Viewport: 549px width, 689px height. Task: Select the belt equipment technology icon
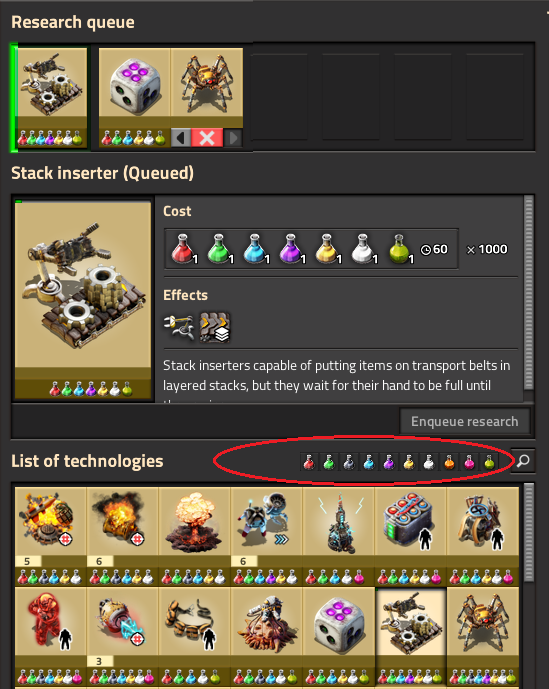click(x=194, y=636)
